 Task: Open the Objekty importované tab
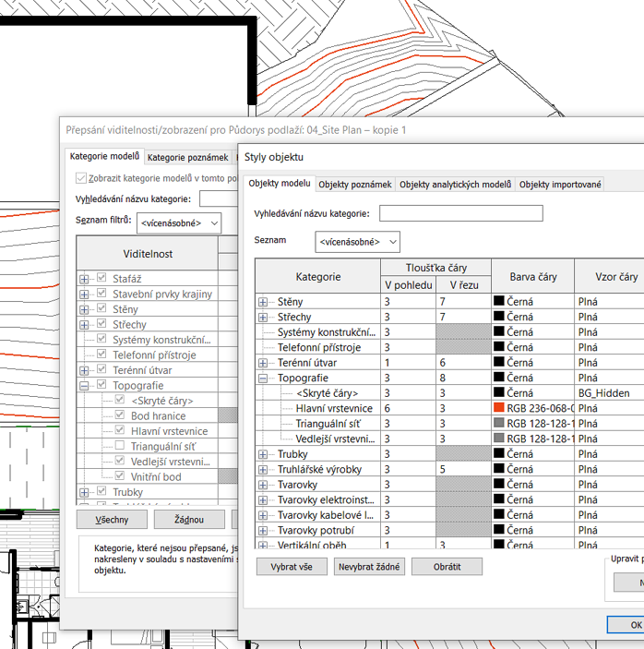pos(560,185)
